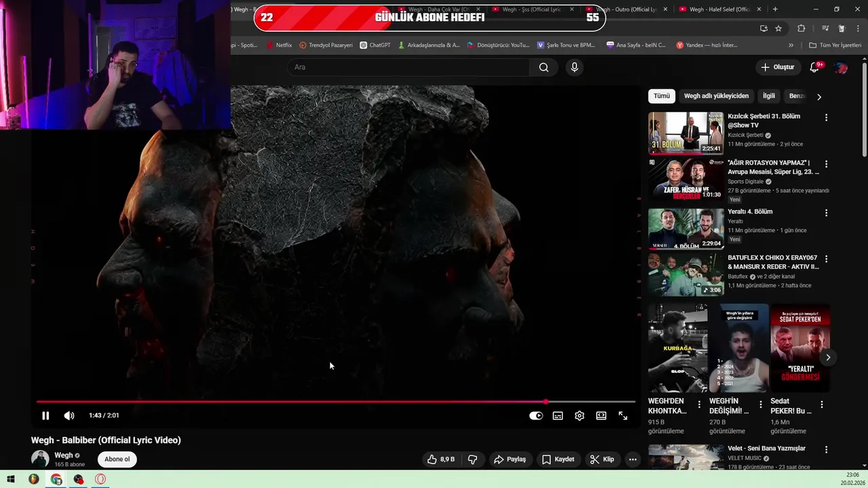This screenshot has height=488, width=868.
Task: Click the red video progress bar
Action: (336, 401)
